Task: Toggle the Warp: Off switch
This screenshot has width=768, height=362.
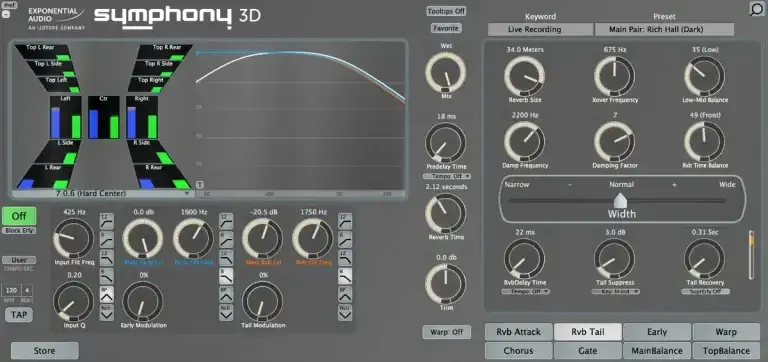Action: pos(446,332)
